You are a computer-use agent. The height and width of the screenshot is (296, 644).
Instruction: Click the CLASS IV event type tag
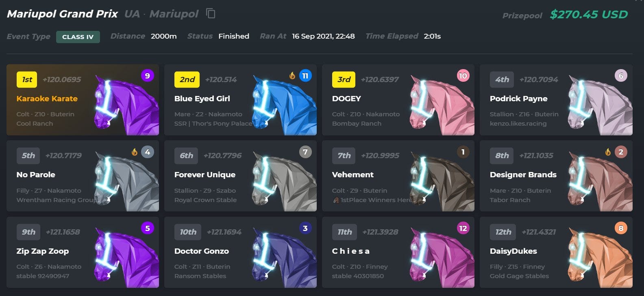pyautogui.click(x=78, y=37)
